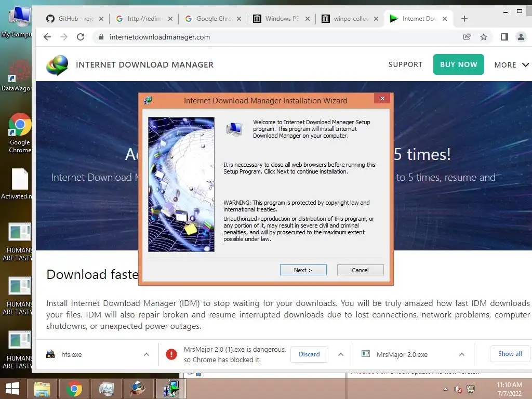This screenshot has height=399, width=532.
Task: Close the Windows PE tab
Action: (x=308, y=19)
